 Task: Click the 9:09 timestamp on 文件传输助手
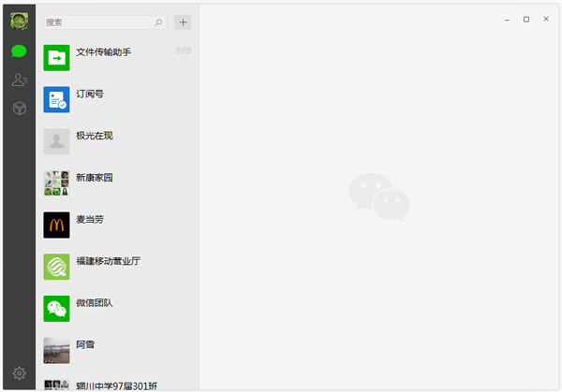(x=184, y=51)
